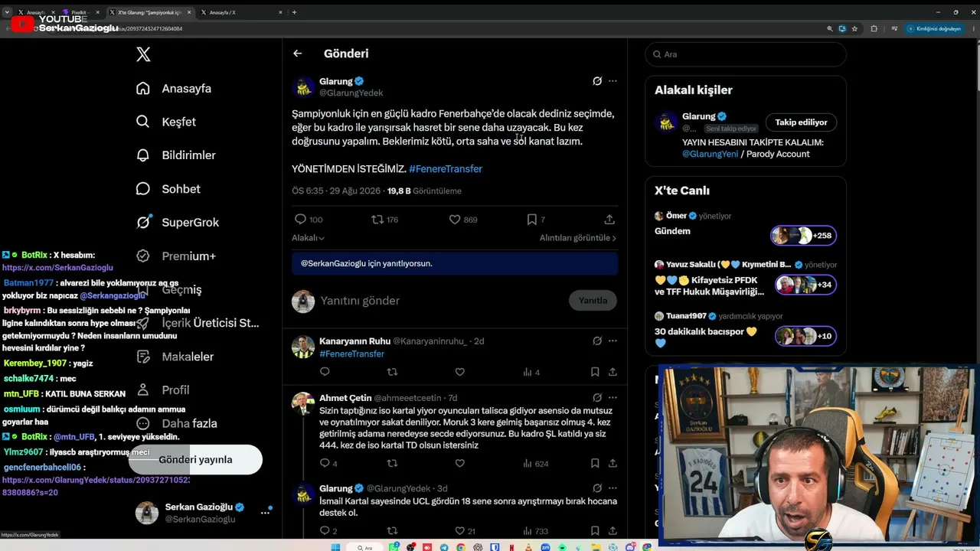Open more options on Ahmet Çetin reply
This screenshot has height=551, width=980.
point(612,398)
